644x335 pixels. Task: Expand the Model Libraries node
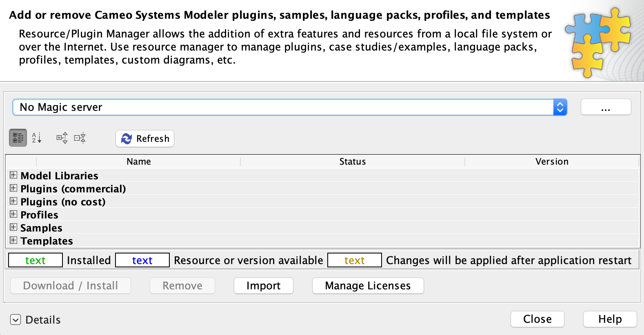13,175
